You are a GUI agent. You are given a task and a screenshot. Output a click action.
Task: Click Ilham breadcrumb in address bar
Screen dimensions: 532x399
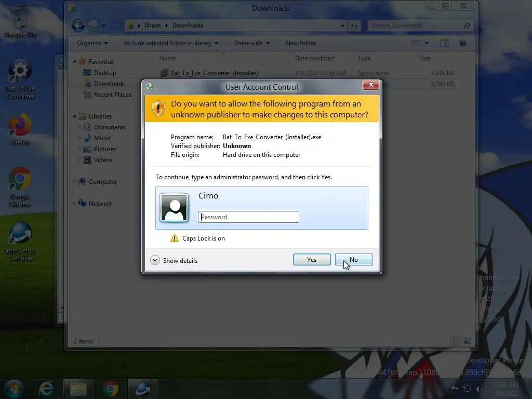152,25
